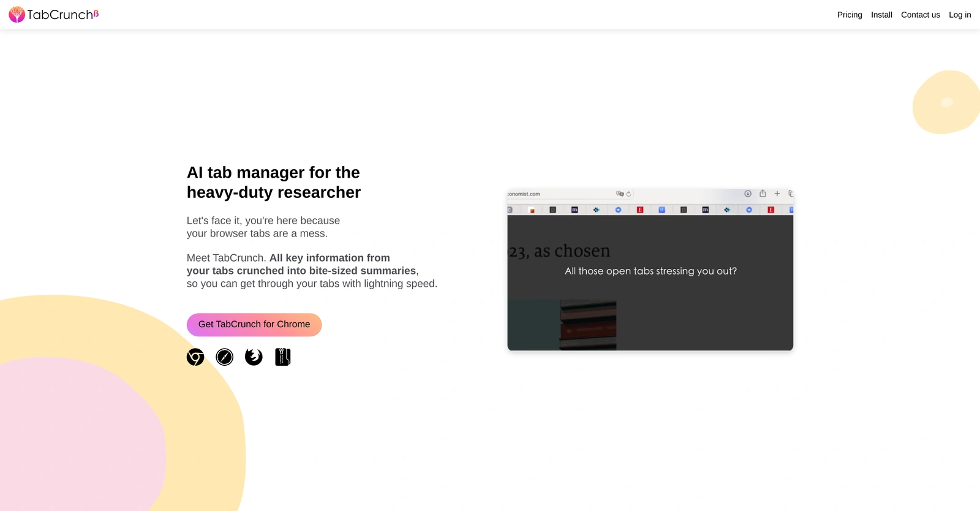Image resolution: width=980 pixels, height=511 pixels.
Task: Open the Pricing page
Action: coord(850,15)
